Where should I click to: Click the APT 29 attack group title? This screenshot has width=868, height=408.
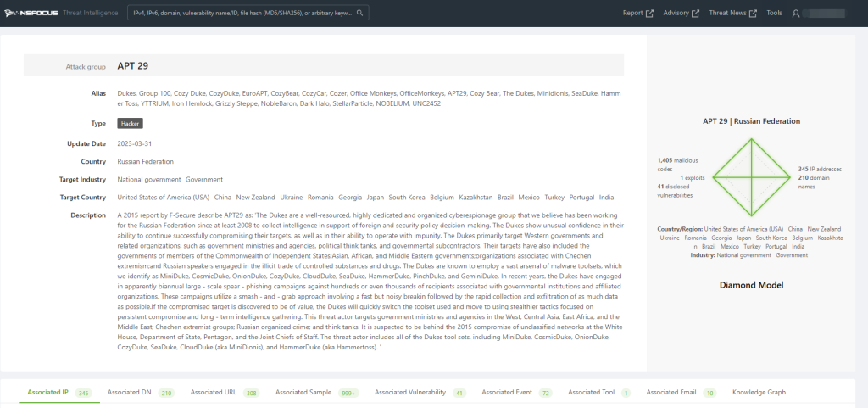133,66
